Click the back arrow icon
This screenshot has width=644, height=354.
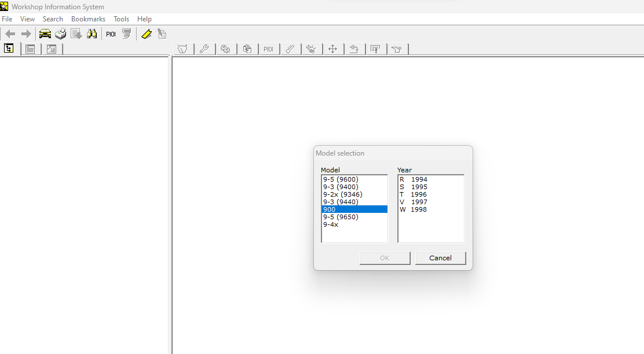(10, 34)
